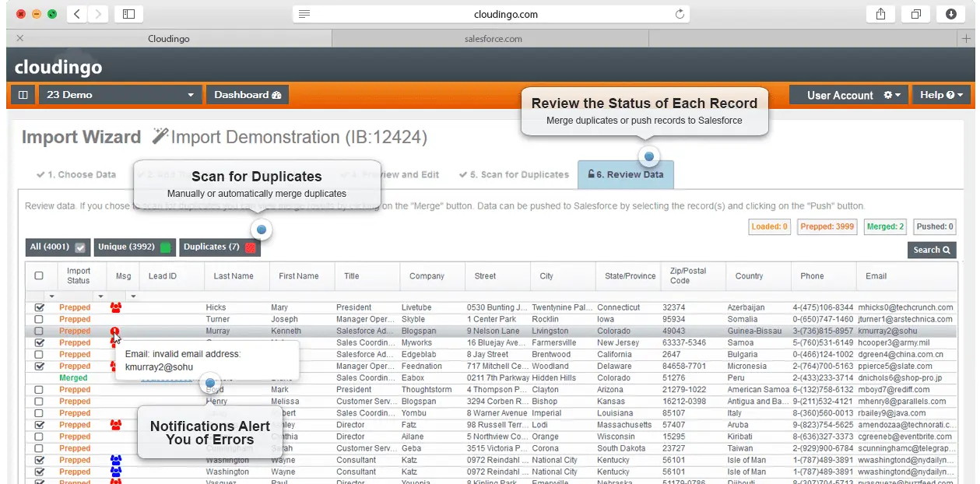Open filter dropdown under Msg column

pos(133,296)
